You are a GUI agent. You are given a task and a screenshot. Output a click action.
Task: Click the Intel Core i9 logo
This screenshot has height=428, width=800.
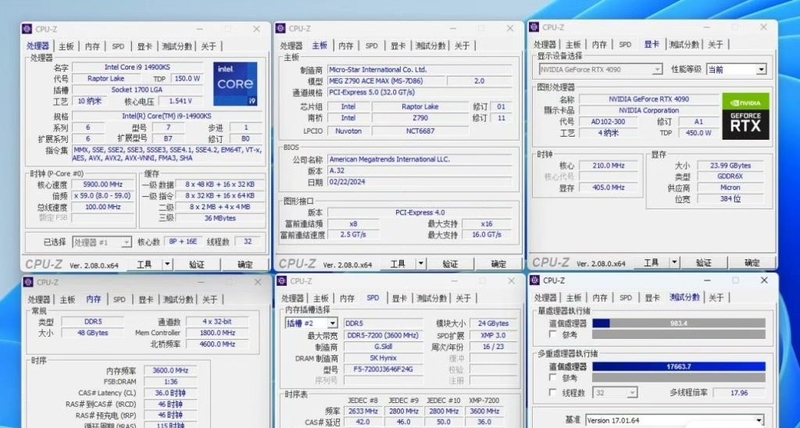pyautogui.click(x=235, y=84)
